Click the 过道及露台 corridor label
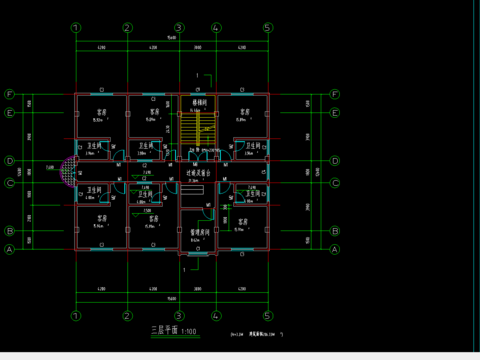 coord(198,173)
